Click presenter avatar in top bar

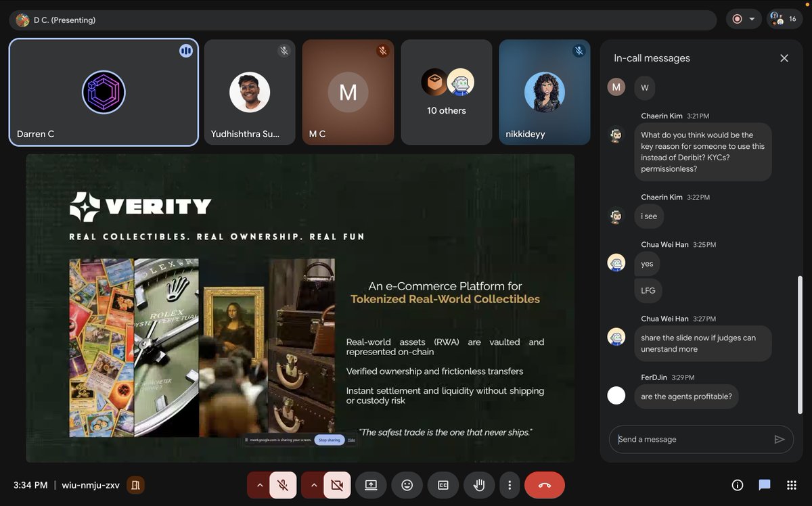click(x=22, y=20)
